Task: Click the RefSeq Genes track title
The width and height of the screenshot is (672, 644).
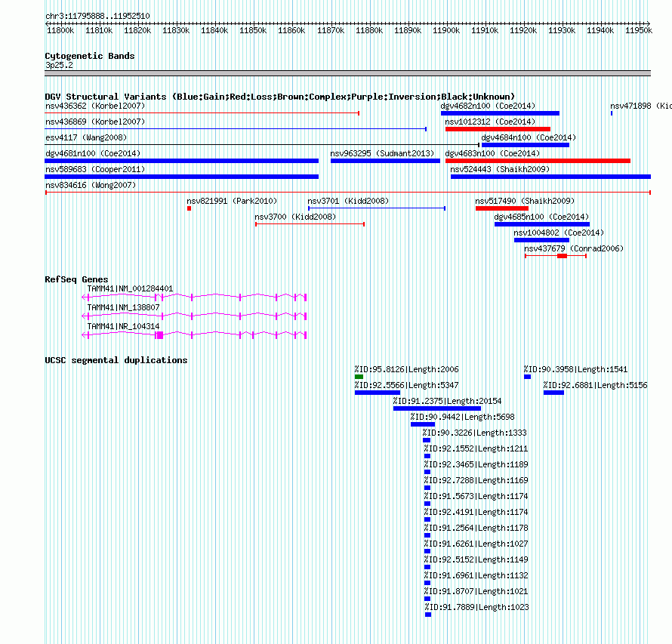Action: pyautogui.click(x=76, y=279)
